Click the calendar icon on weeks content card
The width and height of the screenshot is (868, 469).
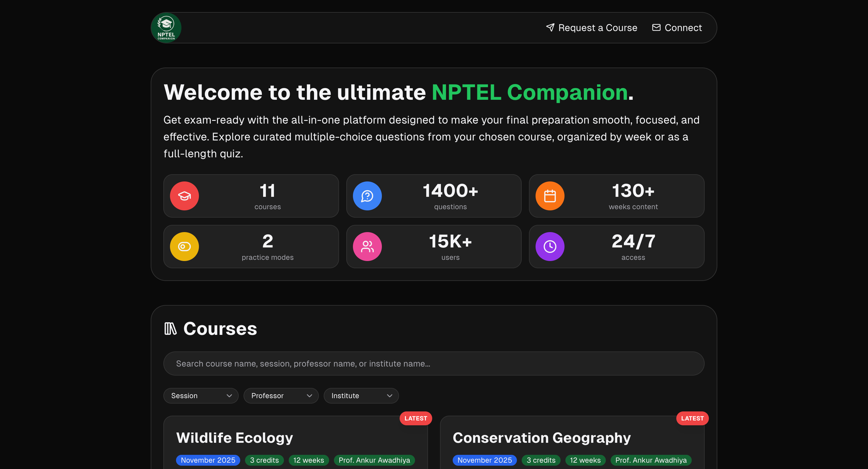[549, 196]
